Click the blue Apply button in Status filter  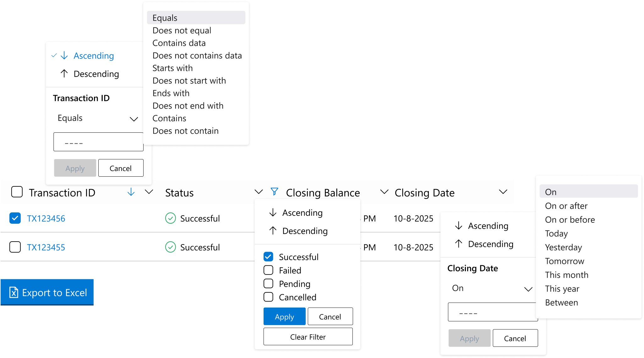pyautogui.click(x=284, y=317)
